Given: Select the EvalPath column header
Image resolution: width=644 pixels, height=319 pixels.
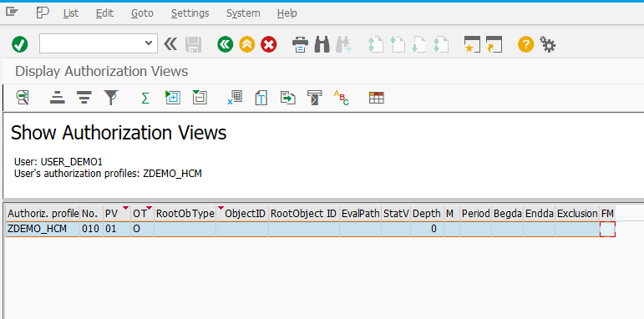Looking at the screenshot, I should tap(360, 214).
